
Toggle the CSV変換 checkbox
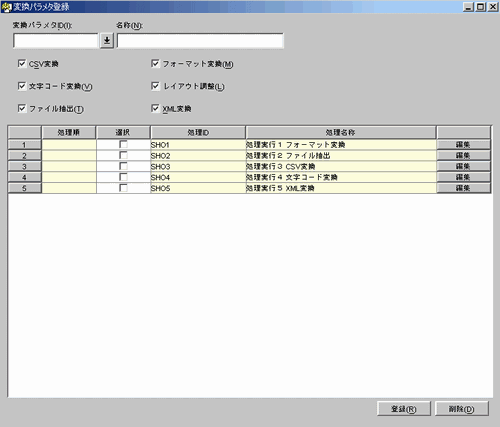pos(22,64)
